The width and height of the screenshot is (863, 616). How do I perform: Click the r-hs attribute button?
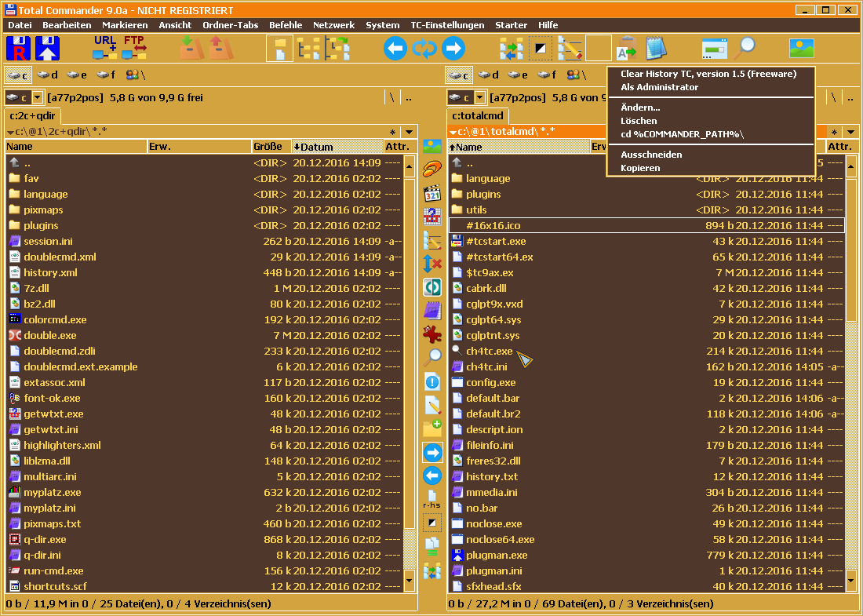(432, 500)
